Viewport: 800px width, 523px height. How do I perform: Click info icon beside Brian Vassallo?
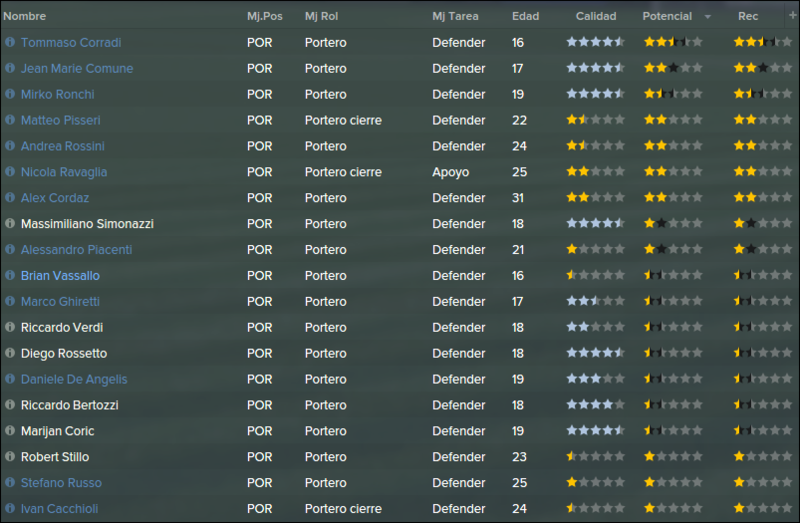[x=10, y=275]
